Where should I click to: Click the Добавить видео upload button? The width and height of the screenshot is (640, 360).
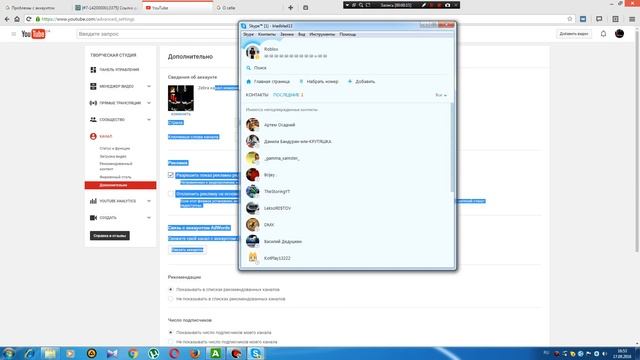tap(573, 34)
